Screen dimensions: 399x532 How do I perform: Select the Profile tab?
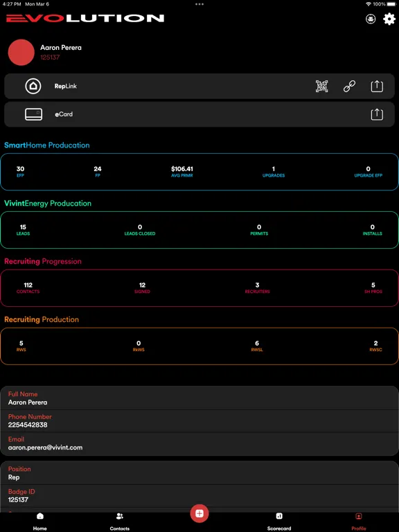coord(359,522)
